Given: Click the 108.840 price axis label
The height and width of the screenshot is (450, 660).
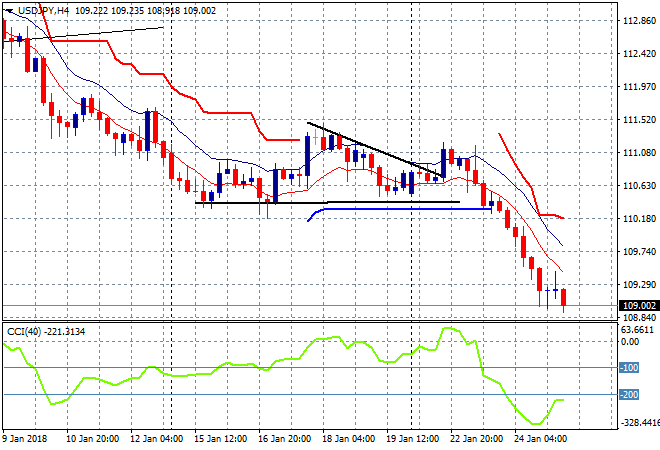Looking at the screenshot, I should coord(639,317).
